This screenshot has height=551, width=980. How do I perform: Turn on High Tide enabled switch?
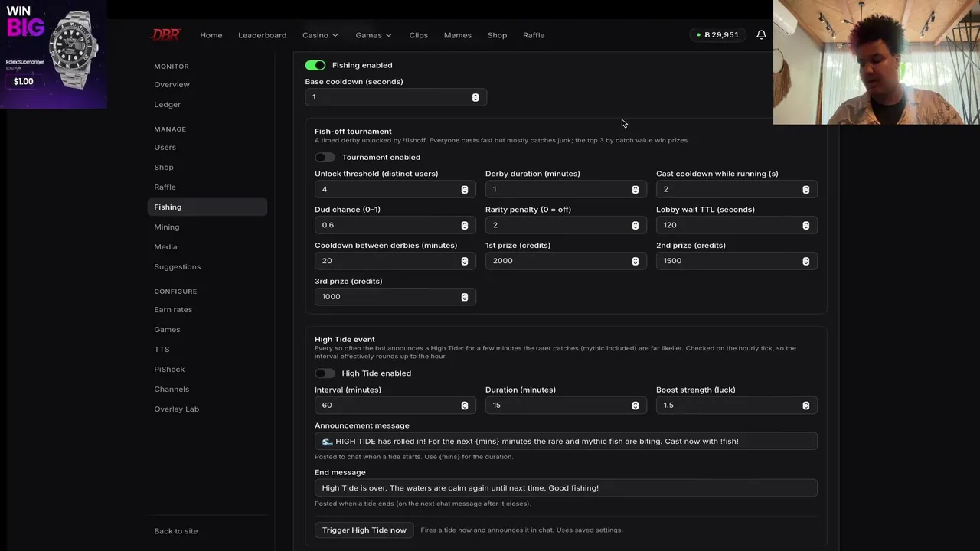[325, 373]
